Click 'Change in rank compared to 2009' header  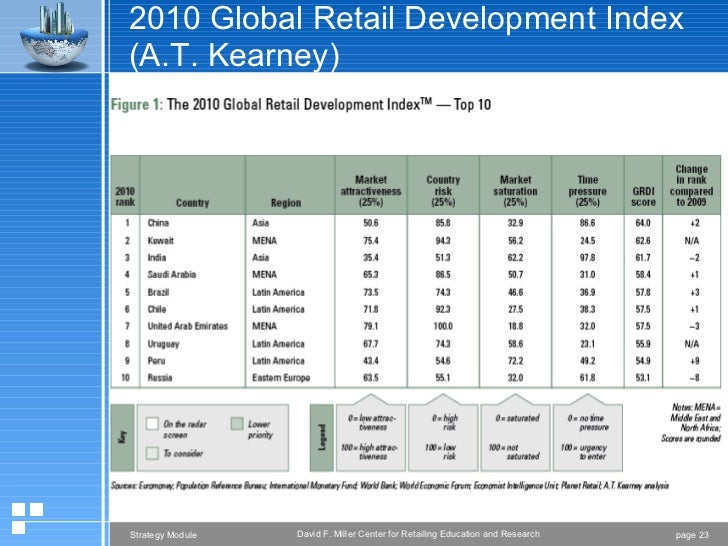[691, 185]
